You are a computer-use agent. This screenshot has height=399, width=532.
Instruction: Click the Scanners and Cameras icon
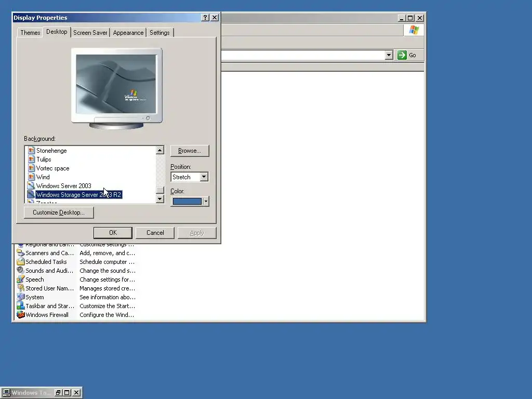pos(21,253)
